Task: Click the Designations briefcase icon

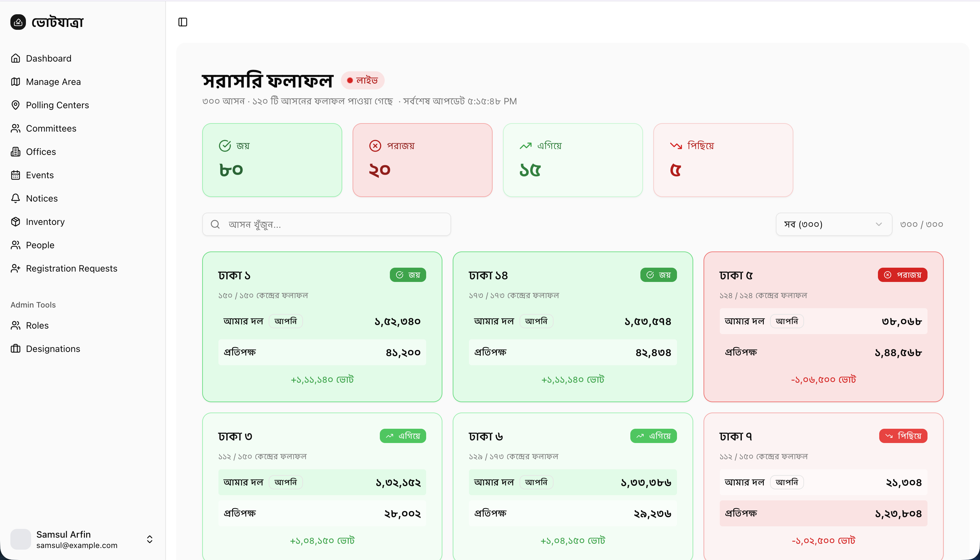Action: pyautogui.click(x=15, y=349)
